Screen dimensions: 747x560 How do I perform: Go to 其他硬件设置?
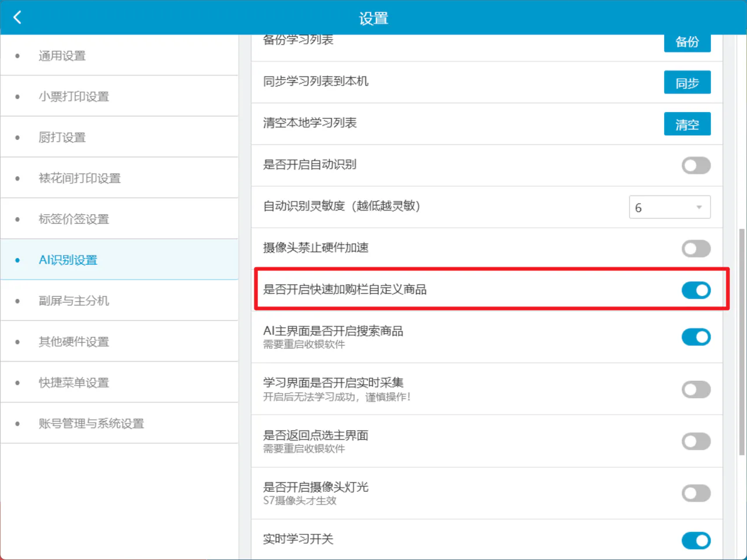(x=119, y=341)
